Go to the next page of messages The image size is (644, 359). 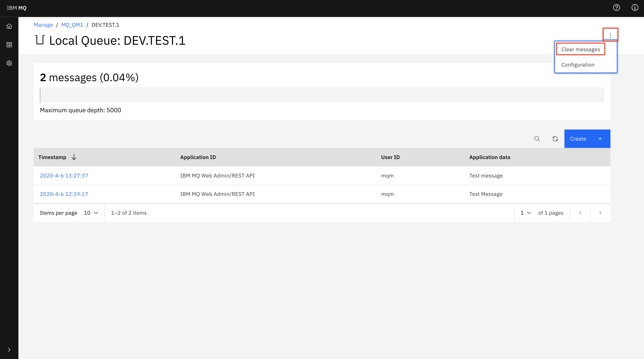coord(600,213)
